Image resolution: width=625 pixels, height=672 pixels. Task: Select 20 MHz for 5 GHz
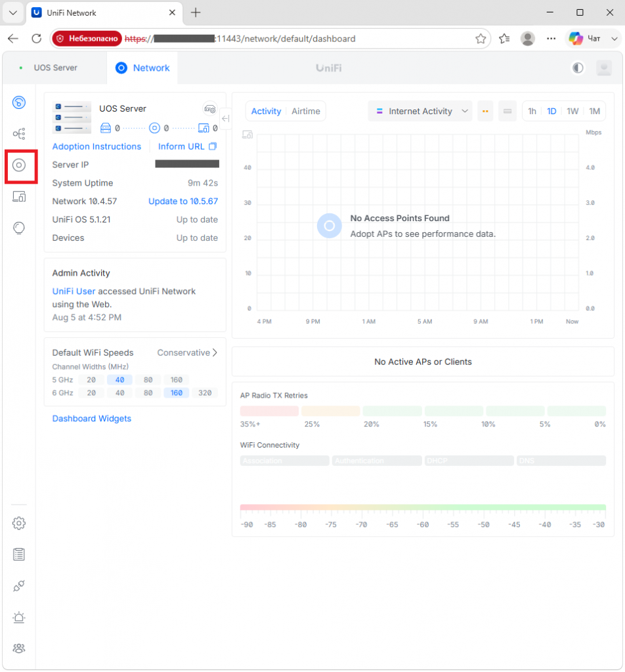(91, 380)
